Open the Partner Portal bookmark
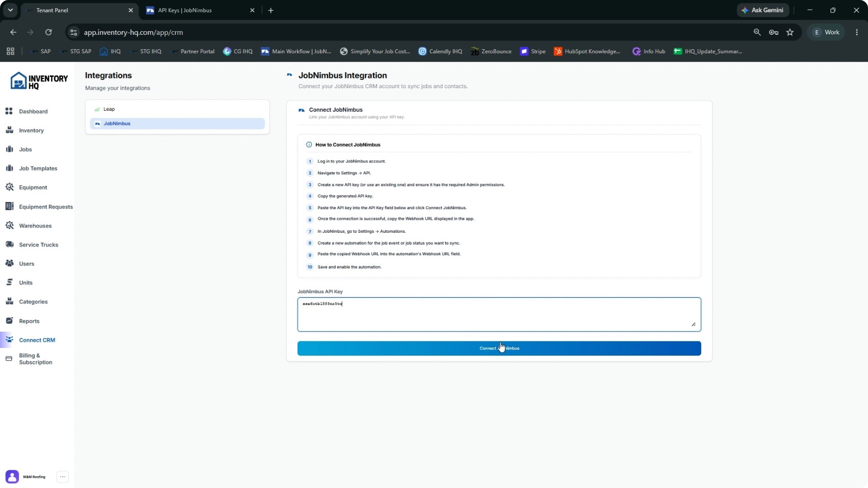868x488 pixels. pos(192,51)
